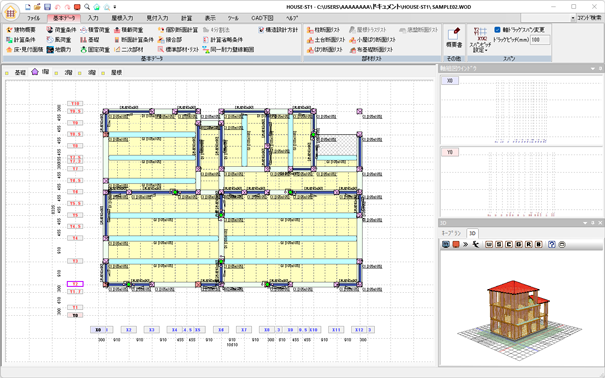Click the gray round icon in 3D toolbar

pyautogui.click(x=562, y=245)
